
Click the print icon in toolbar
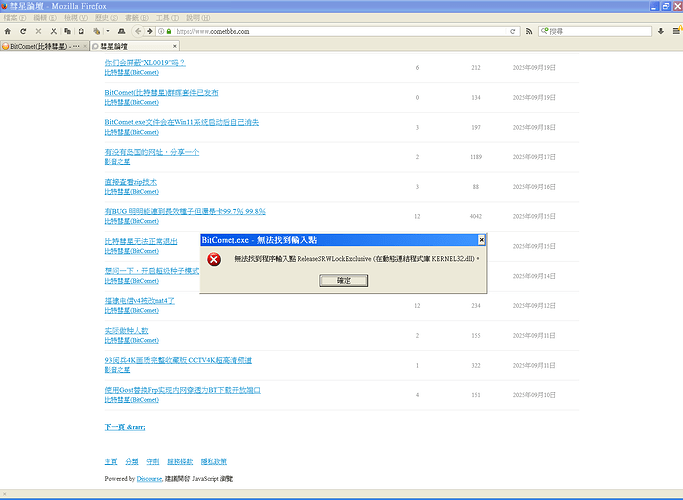(x=122, y=31)
